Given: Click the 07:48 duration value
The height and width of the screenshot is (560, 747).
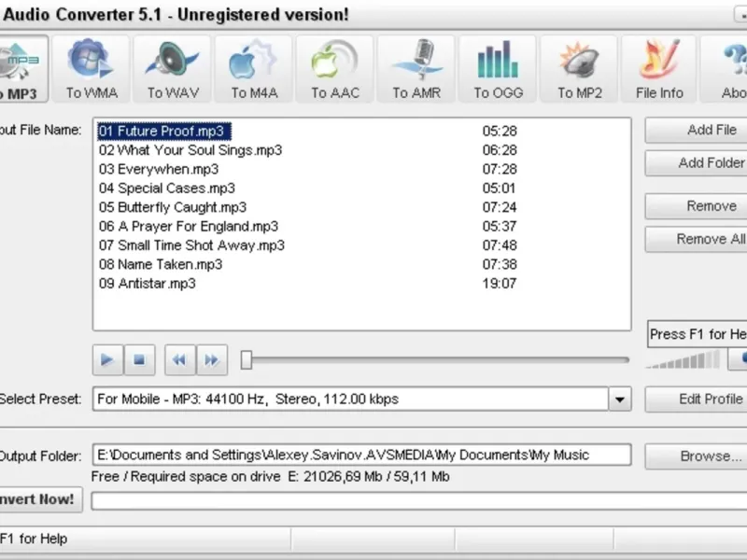Looking at the screenshot, I should [500, 245].
